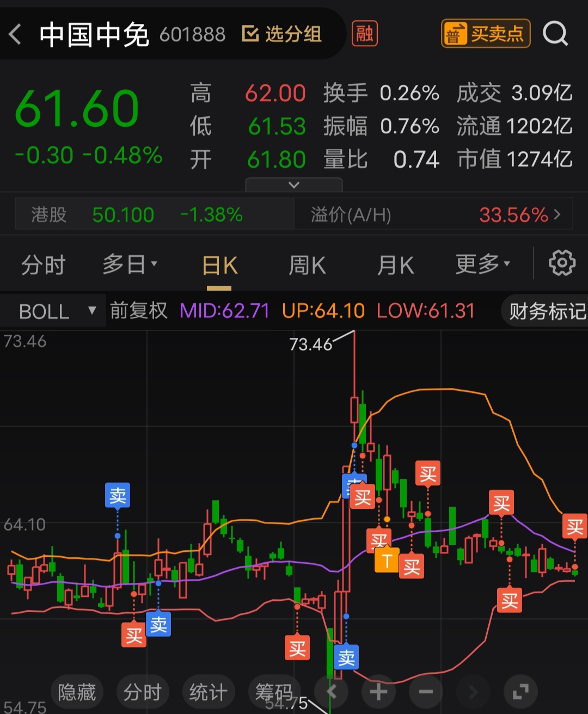Toggle 买卖点 buy-sell points button
Screen dimensions: 588x714
486,34
